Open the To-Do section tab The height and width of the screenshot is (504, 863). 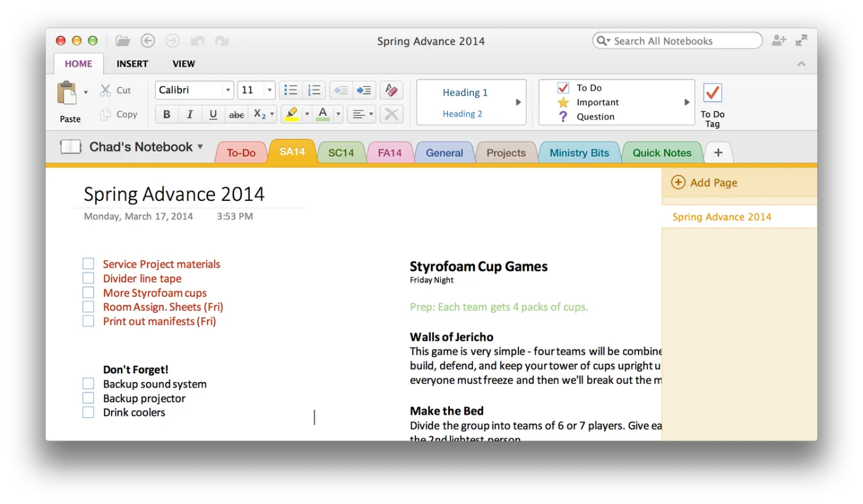coord(241,153)
